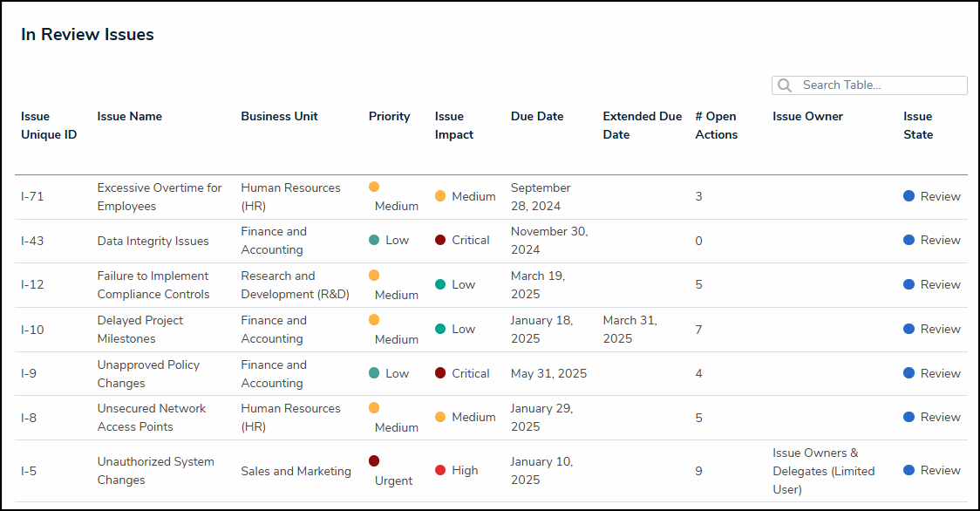Select issue ID I-12
Viewport: 980px width, 511px height.
pyautogui.click(x=32, y=284)
